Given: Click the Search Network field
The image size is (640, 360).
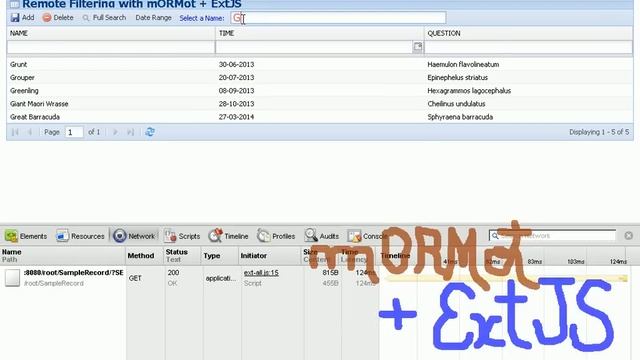Looking at the screenshot, I should pyautogui.click(x=552, y=236).
